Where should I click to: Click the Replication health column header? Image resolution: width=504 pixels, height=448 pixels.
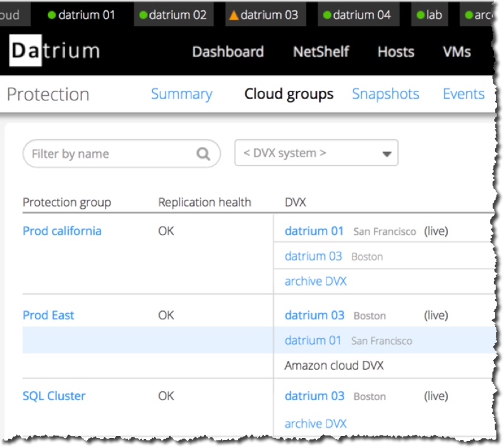(205, 203)
